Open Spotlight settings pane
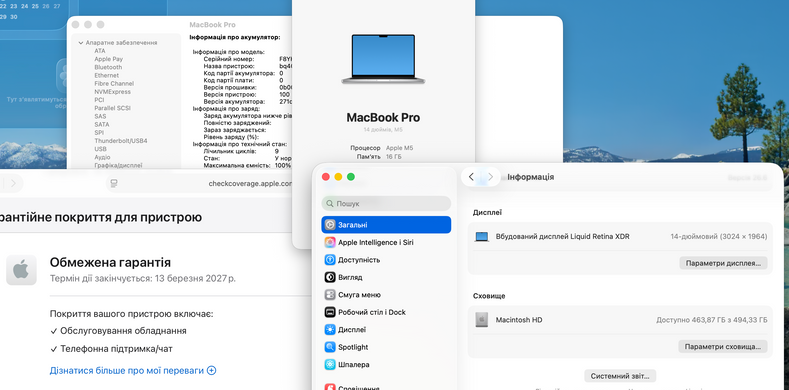This screenshot has height=390, width=789. pos(386,347)
